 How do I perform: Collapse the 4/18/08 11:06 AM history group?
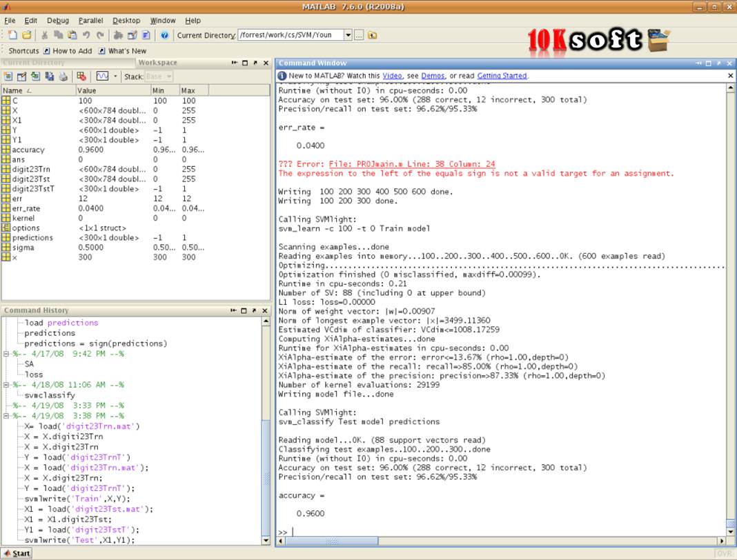point(6,385)
